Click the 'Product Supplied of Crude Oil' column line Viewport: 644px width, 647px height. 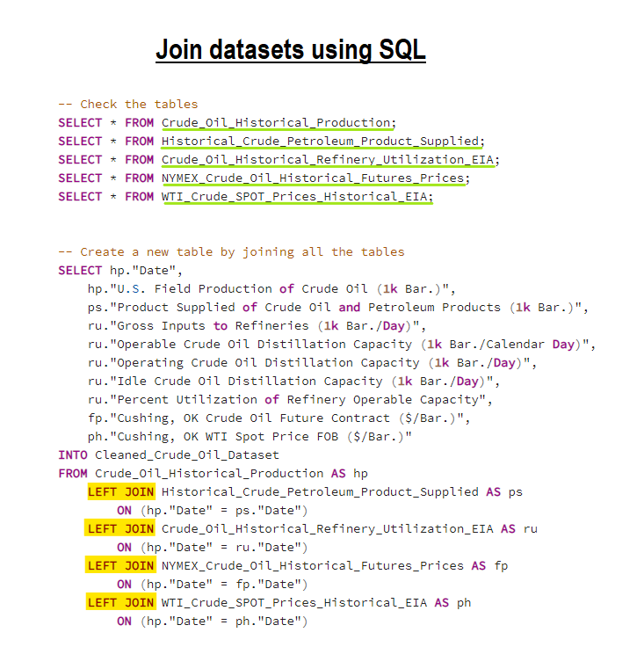click(337, 308)
